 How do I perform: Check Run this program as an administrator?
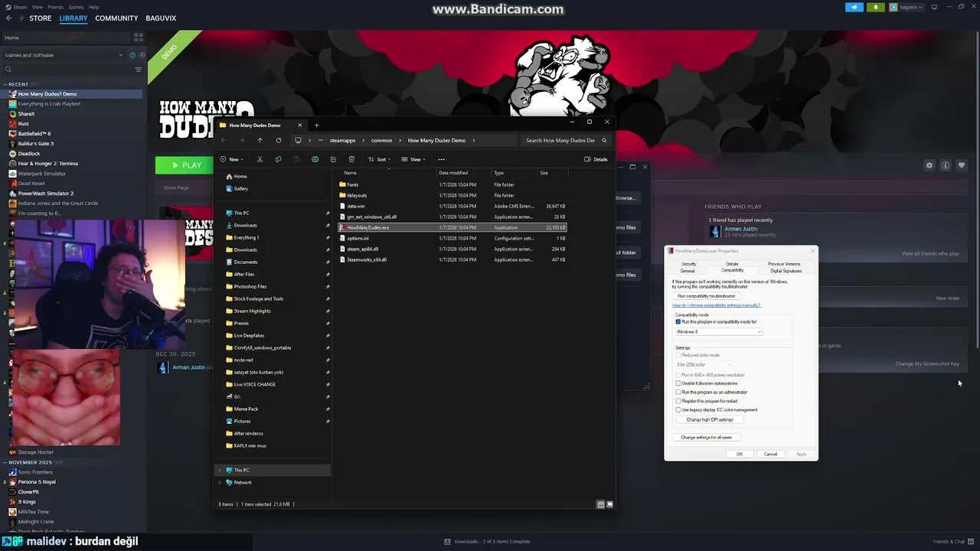pos(678,392)
